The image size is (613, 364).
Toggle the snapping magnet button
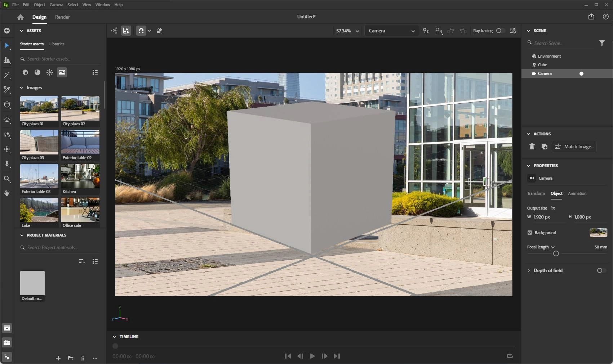141,31
